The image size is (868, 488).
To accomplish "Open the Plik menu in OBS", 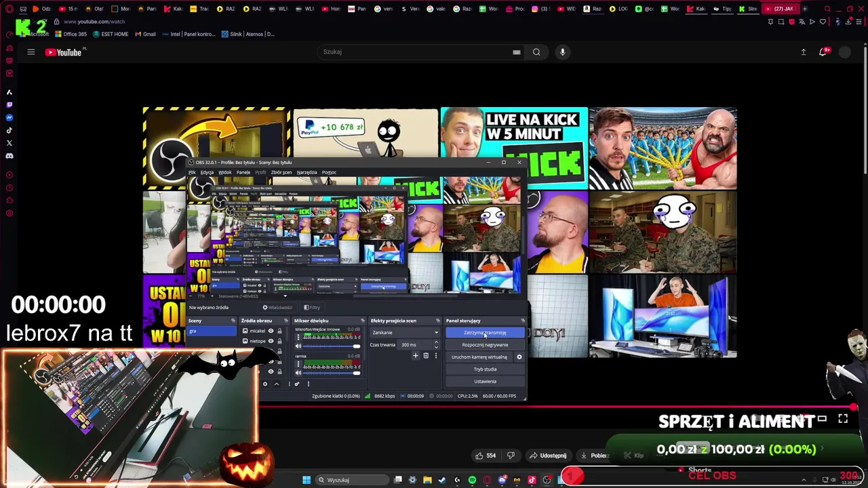I will 192,172.
